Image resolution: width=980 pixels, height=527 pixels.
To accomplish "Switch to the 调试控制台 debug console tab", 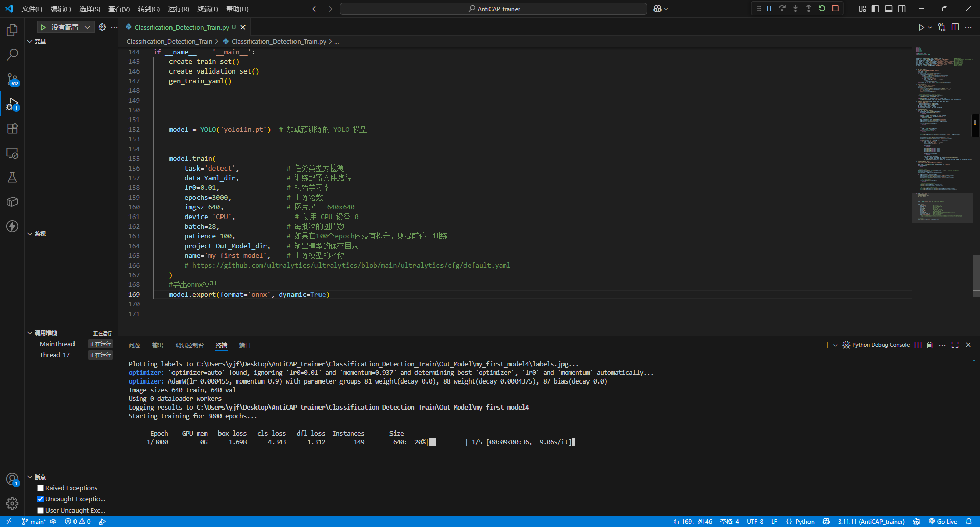I will 189,345.
